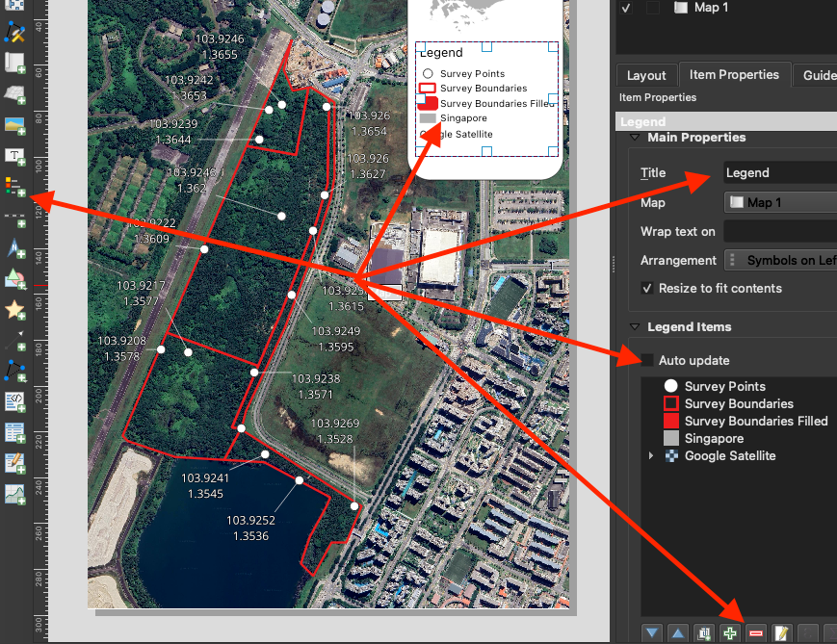Viewport: 837px width, 644px height.
Task: Click the gray Singapore symbol swatch
Action: point(671,438)
